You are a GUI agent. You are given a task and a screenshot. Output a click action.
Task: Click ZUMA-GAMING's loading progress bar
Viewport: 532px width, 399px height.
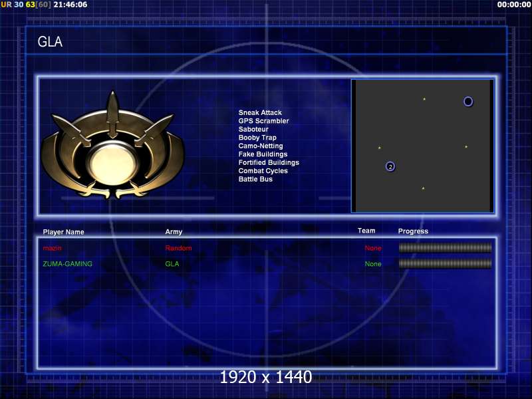[x=445, y=263]
